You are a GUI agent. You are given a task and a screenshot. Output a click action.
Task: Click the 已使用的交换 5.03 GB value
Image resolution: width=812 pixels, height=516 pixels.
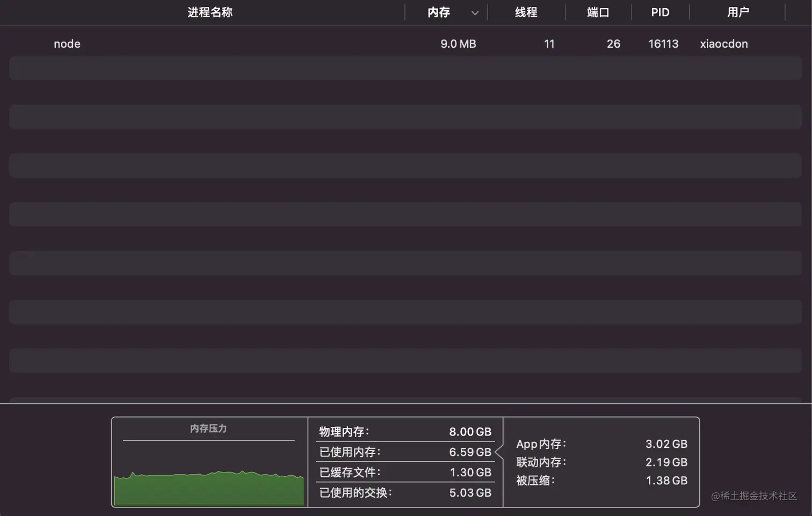405,492
